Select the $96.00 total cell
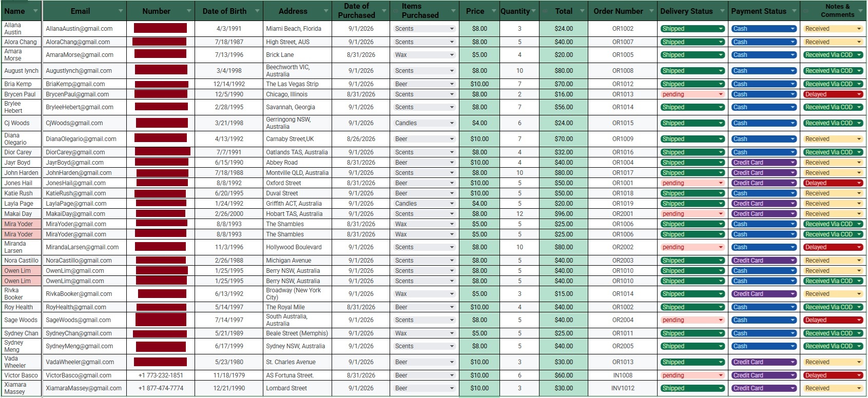Viewport: 868px width, 398px height. pyautogui.click(x=564, y=214)
